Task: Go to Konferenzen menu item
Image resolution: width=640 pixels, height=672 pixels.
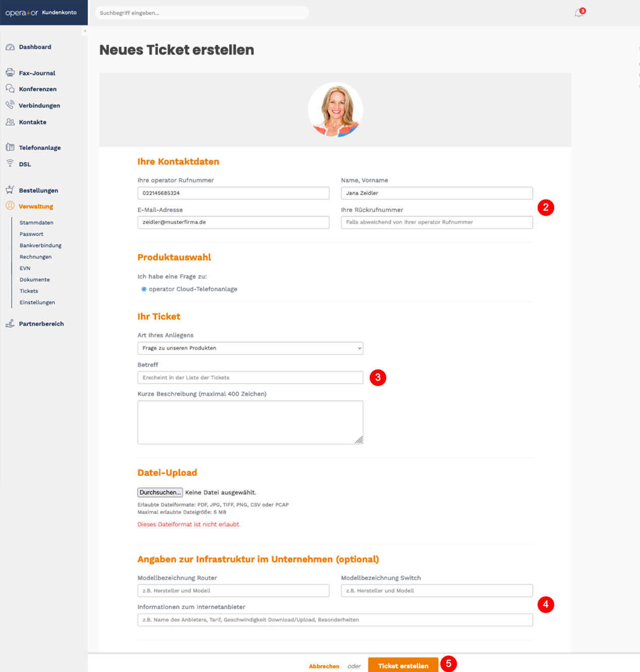Action: 38,89
